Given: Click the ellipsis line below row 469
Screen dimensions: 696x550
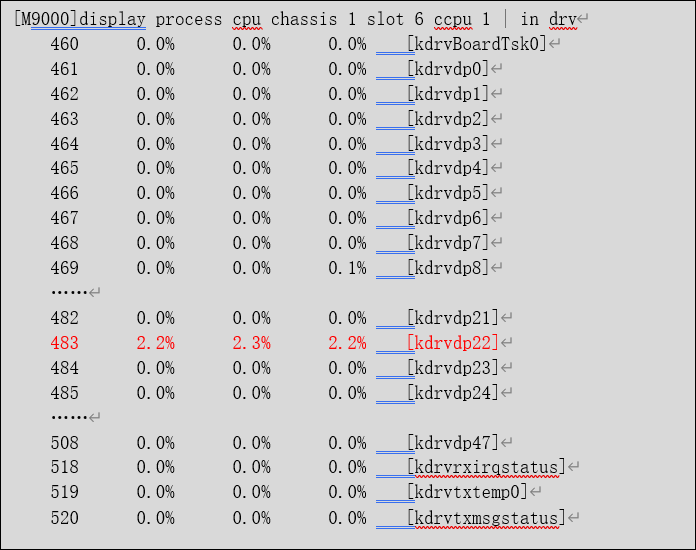Looking at the screenshot, I should pos(69,292).
